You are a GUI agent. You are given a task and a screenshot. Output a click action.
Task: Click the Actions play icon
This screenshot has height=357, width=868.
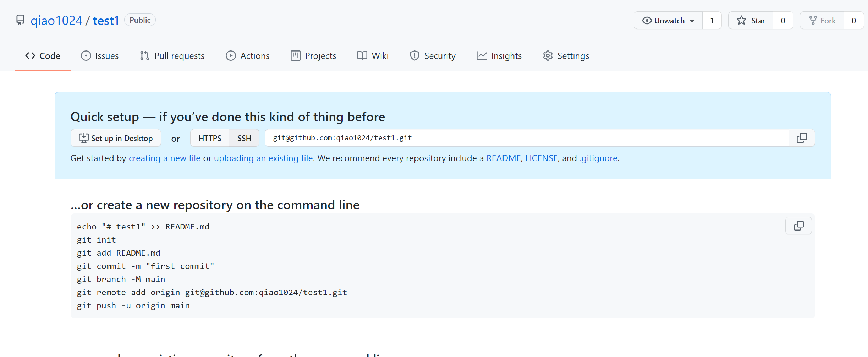231,56
